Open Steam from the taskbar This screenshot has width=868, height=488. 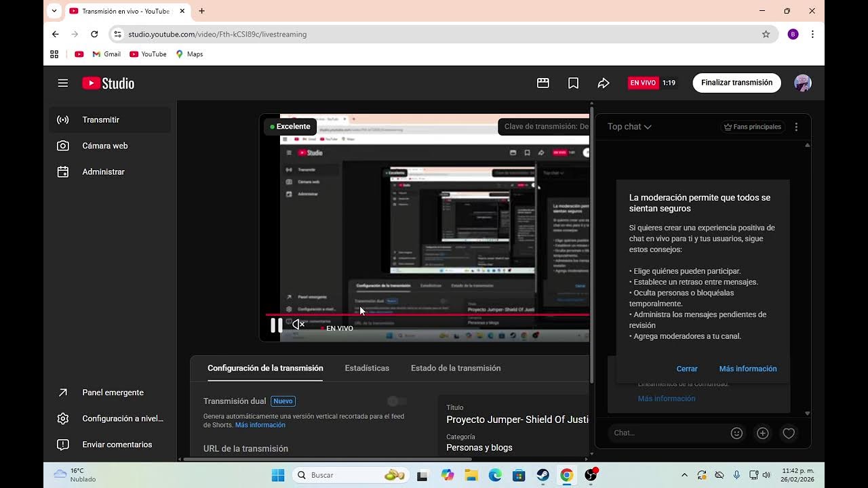(542, 475)
